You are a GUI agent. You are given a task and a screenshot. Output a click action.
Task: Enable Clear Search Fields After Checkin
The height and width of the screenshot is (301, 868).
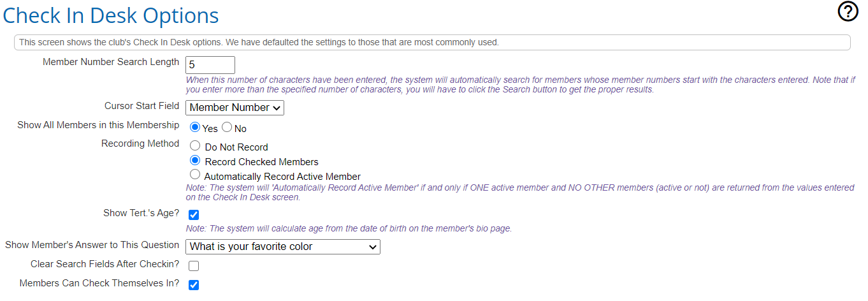pyautogui.click(x=194, y=266)
